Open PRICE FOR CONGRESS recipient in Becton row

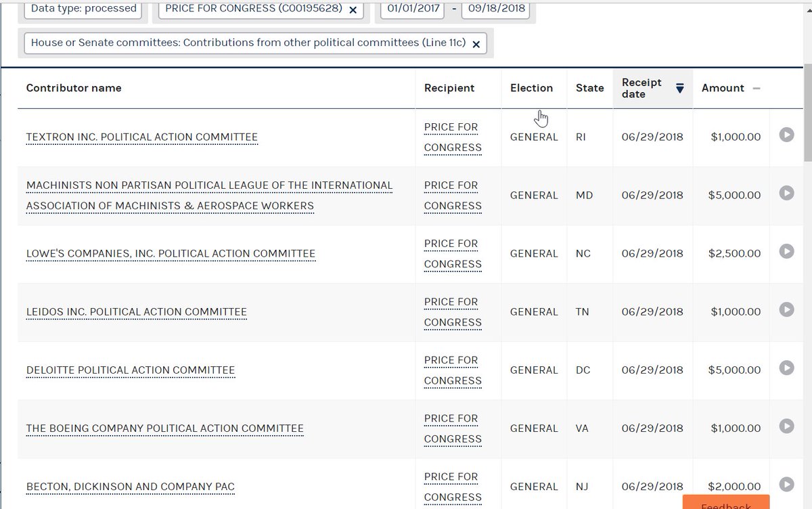coord(453,487)
